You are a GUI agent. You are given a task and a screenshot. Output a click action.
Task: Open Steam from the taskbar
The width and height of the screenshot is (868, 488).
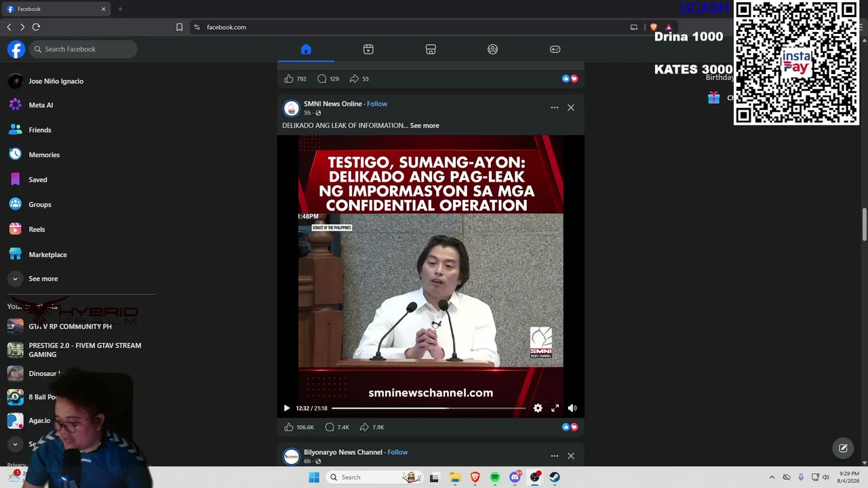tap(555, 477)
